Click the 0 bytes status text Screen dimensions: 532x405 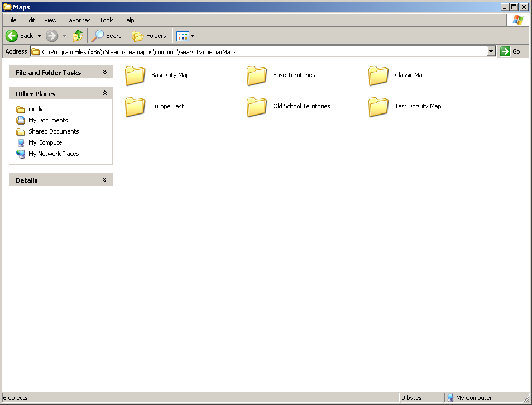[x=411, y=398]
